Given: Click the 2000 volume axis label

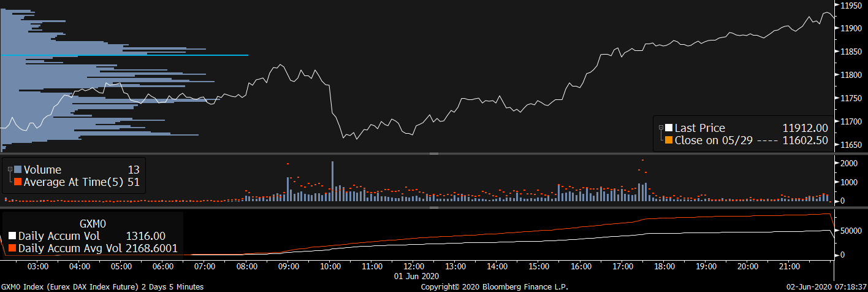Looking at the screenshot, I should 850,164.
